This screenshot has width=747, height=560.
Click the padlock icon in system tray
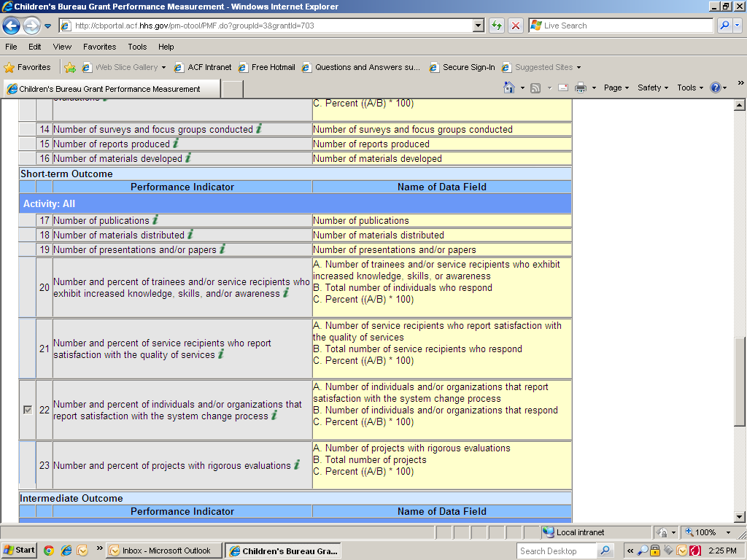click(x=655, y=551)
